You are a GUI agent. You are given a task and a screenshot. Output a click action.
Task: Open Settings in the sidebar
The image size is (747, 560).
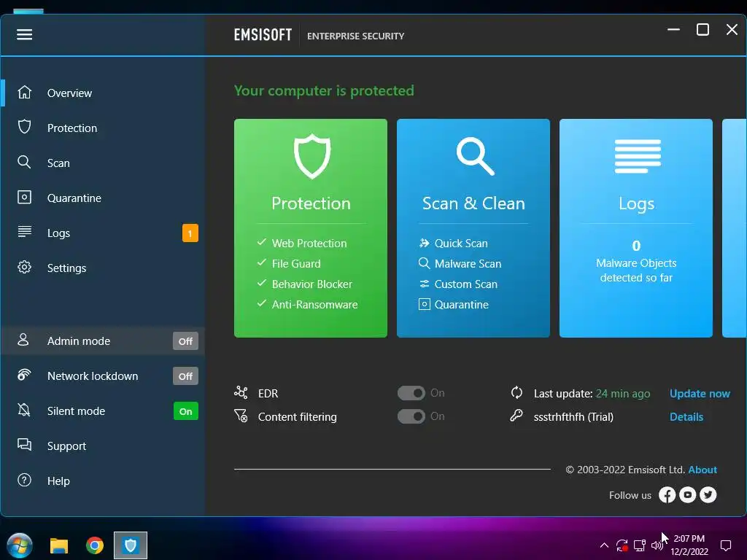[66, 268]
